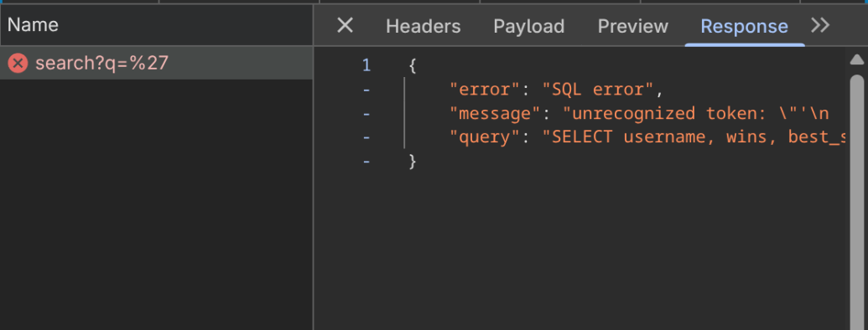The image size is (868, 330).
Task: Select the Response tab
Action: [744, 26]
